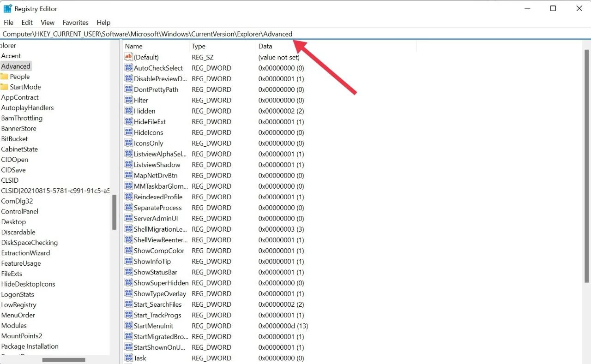Select the ShowStatusBar value entry

click(156, 272)
